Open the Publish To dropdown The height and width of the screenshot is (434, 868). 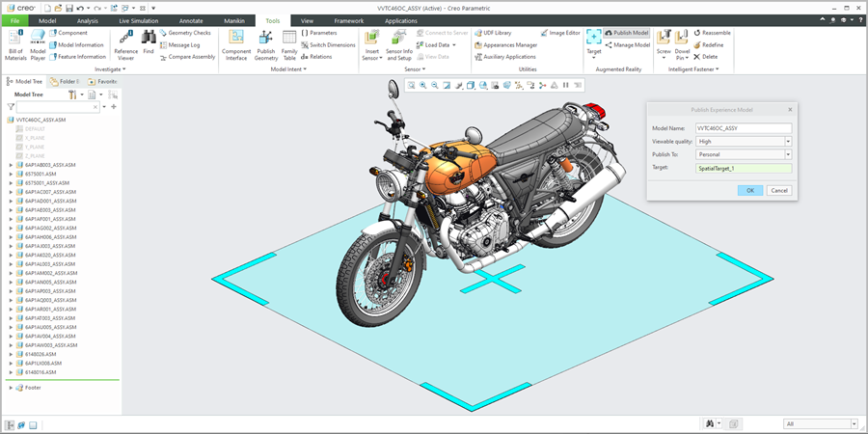pos(788,154)
